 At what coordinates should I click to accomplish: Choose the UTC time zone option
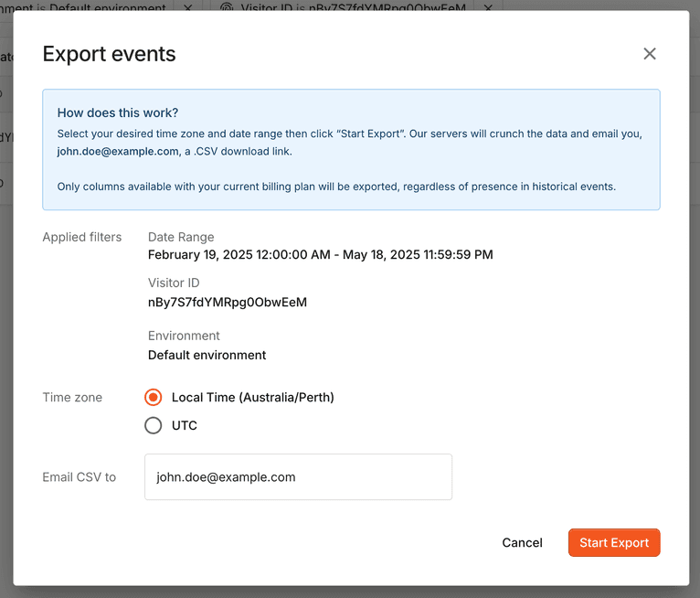pyautogui.click(x=154, y=425)
